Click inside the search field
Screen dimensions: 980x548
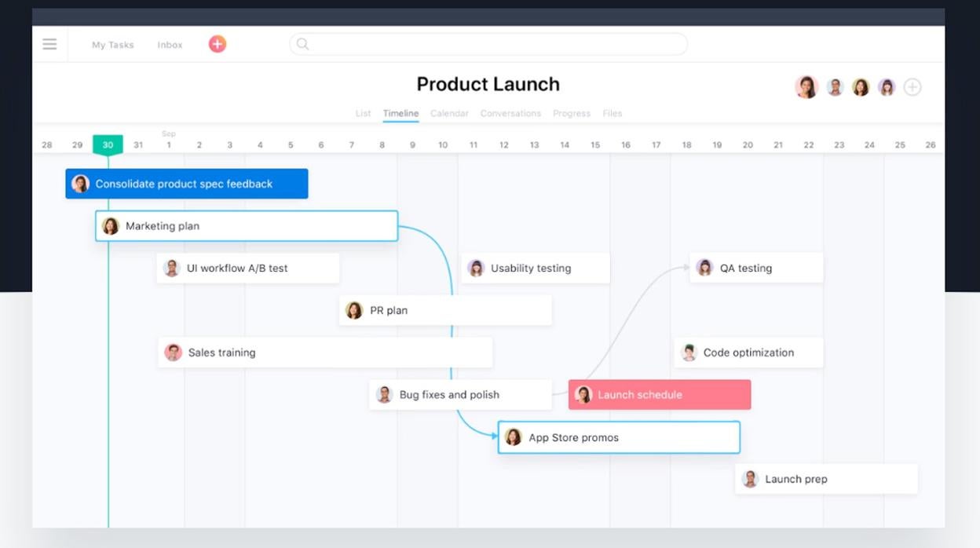(487, 44)
